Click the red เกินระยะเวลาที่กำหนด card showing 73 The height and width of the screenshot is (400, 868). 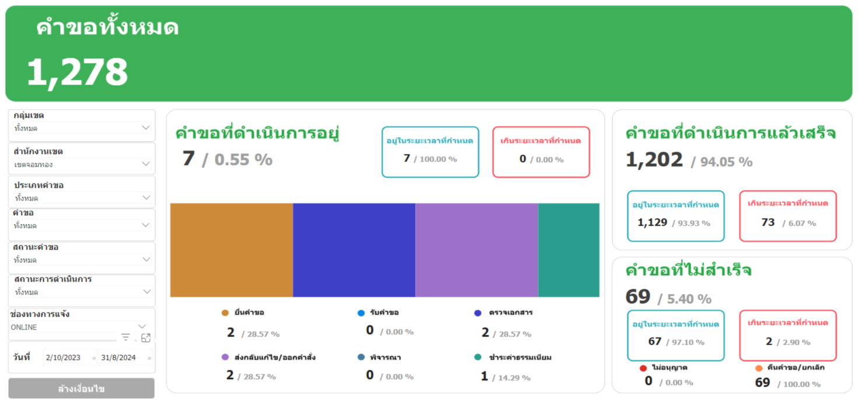click(x=787, y=216)
